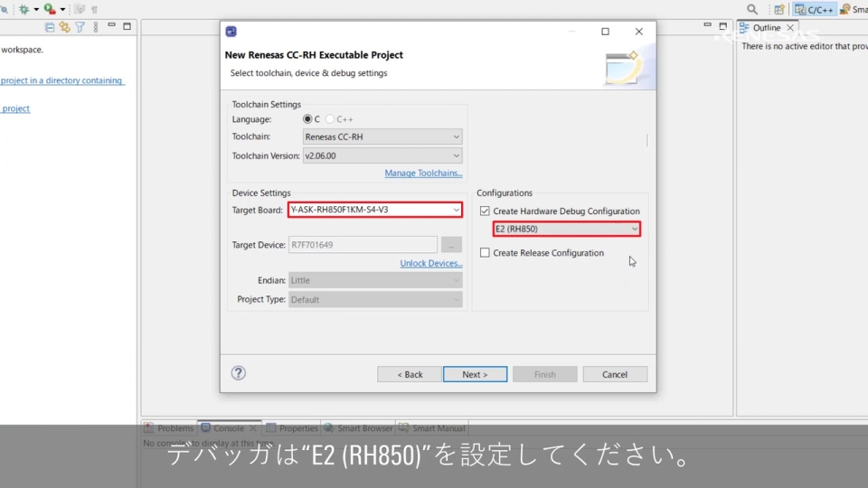This screenshot has height=488, width=868.
Task: Click the Open Perspective icon
Action: (779, 9)
